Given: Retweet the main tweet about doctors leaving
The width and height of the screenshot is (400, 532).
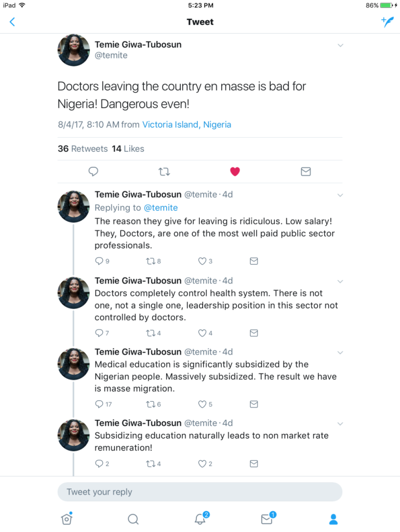Looking at the screenshot, I should point(164,171).
